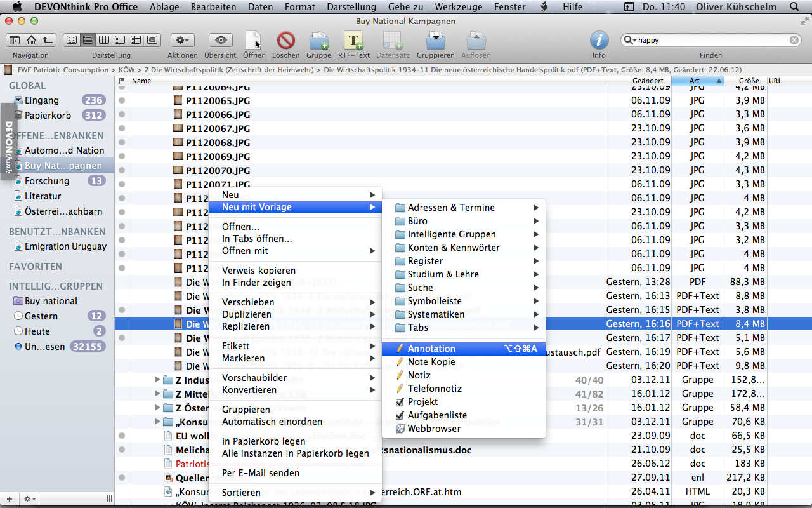Sort by Größe column header

click(745, 81)
